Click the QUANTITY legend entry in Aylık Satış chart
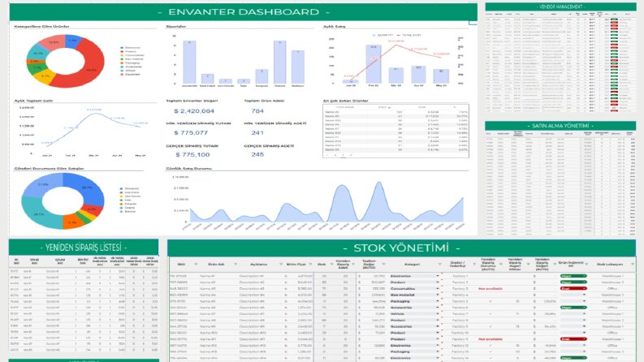This screenshot has width=644, height=362. click(383, 35)
